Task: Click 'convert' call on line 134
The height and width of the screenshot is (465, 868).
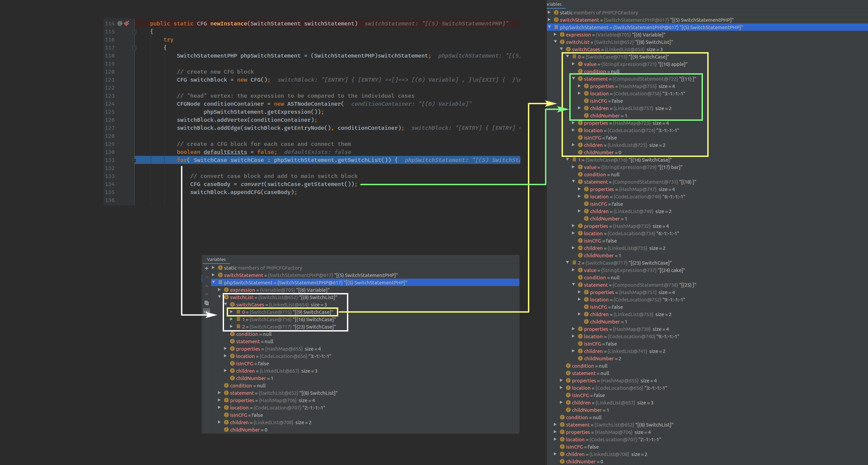Action: (252, 184)
